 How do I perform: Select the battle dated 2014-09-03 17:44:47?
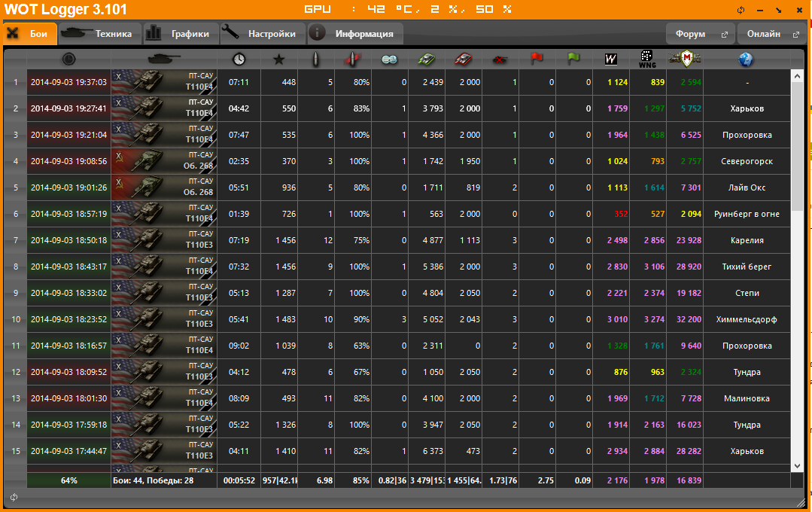[x=69, y=451]
